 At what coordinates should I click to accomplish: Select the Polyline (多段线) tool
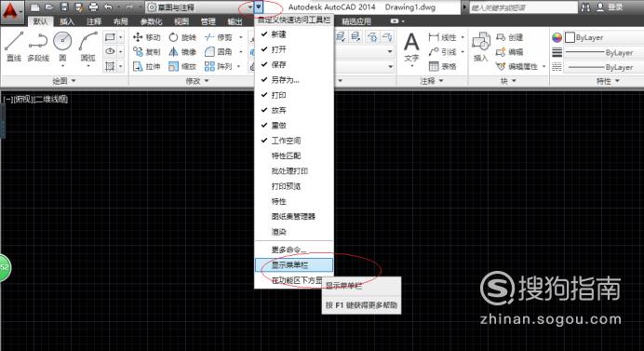38,46
